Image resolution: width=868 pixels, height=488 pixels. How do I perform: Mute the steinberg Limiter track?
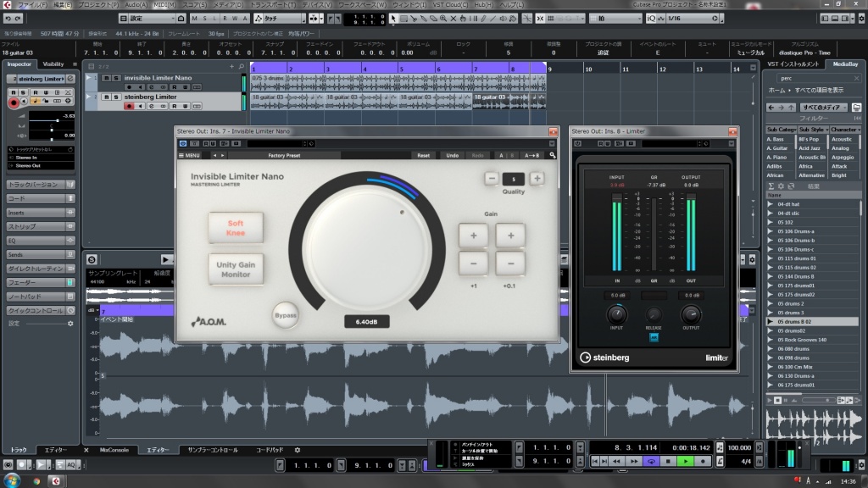coord(107,97)
